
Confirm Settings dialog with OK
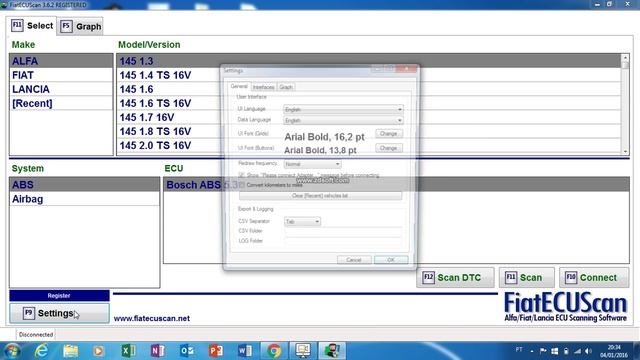click(391, 260)
